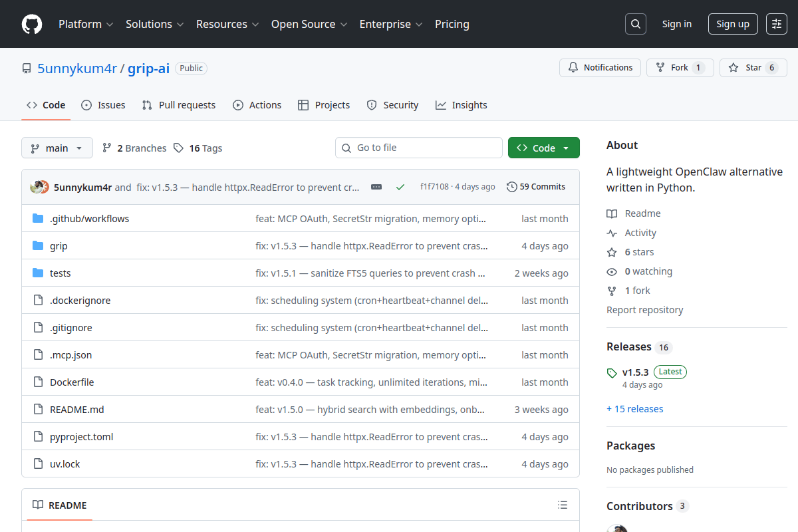798x532 pixels.
Task: Click the Notifications bell icon
Action: coord(573,67)
